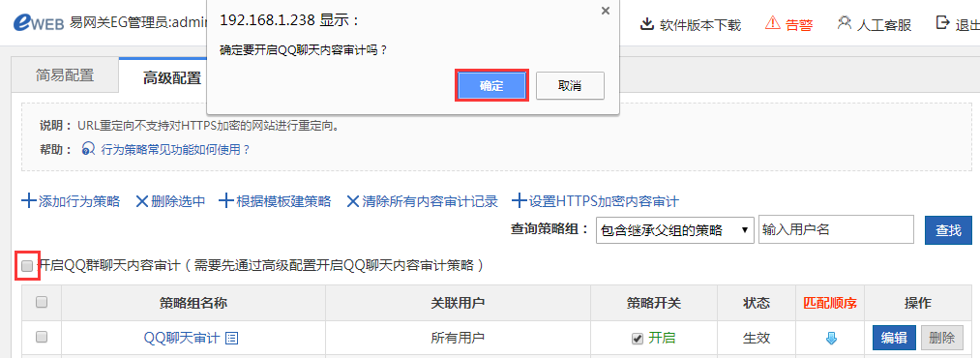This screenshot has width=980, height=358.
Task: Click 匹配顺序 column header
Action: coord(830,303)
